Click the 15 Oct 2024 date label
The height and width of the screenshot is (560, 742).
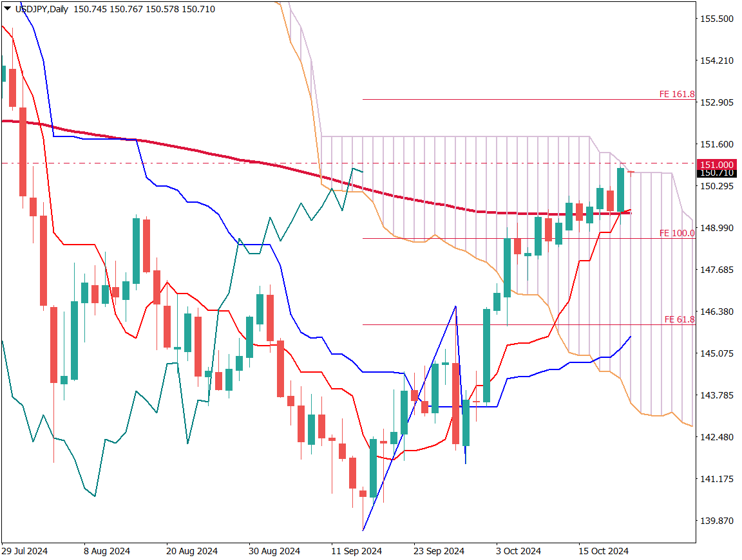pyautogui.click(x=603, y=551)
